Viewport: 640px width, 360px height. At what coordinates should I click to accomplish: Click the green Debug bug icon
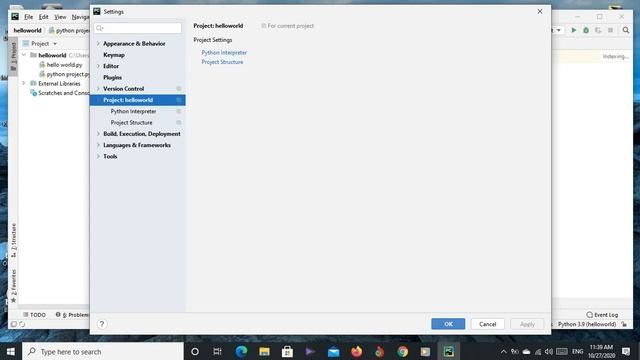(x=586, y=30)
